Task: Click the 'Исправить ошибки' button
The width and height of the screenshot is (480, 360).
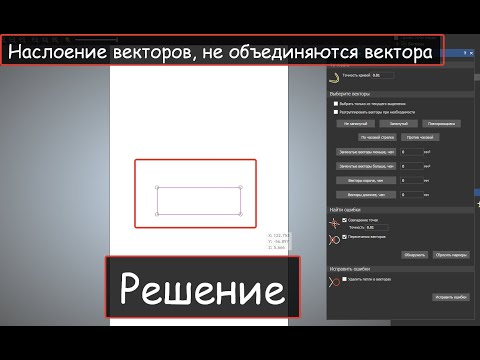Action: 451,297
